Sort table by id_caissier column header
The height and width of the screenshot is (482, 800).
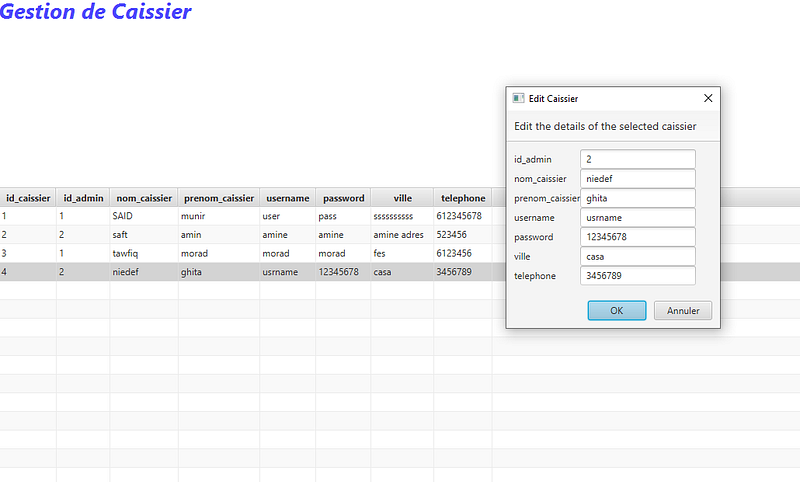coord(28,198)
